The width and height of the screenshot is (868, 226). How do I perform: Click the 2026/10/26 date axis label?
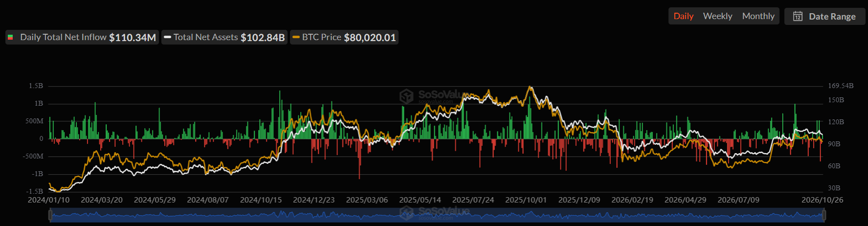(822, 200)
